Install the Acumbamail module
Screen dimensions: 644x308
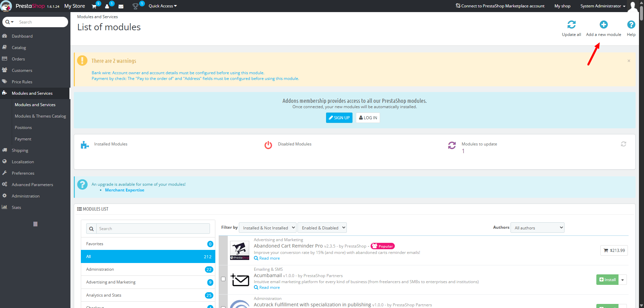click(607, 280)
